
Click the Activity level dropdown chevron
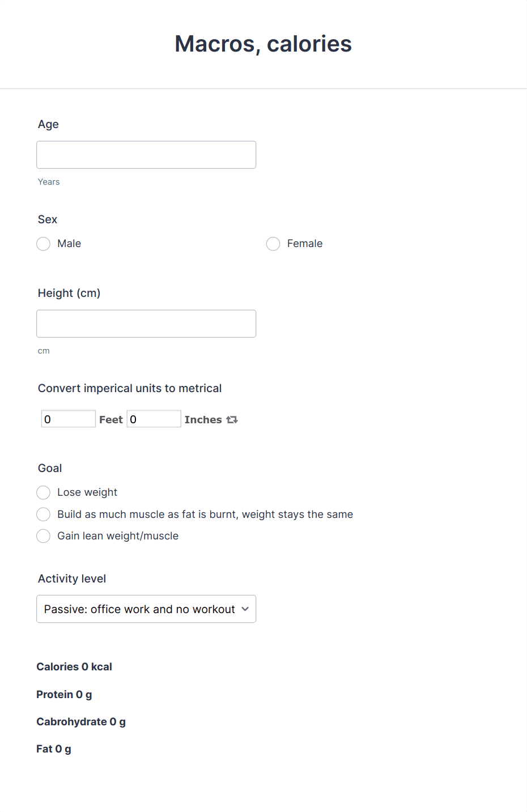pyautogui.click(x=245, y=609)
